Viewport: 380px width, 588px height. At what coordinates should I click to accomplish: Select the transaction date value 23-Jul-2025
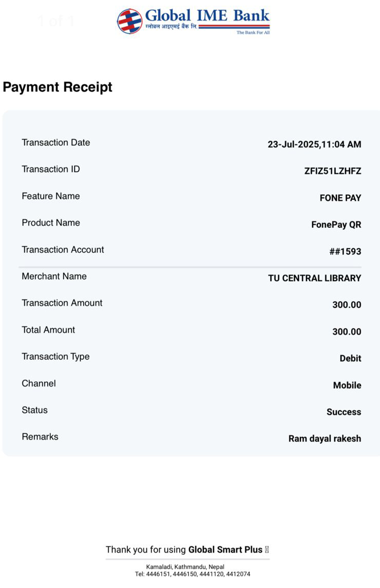click(314, 144)
